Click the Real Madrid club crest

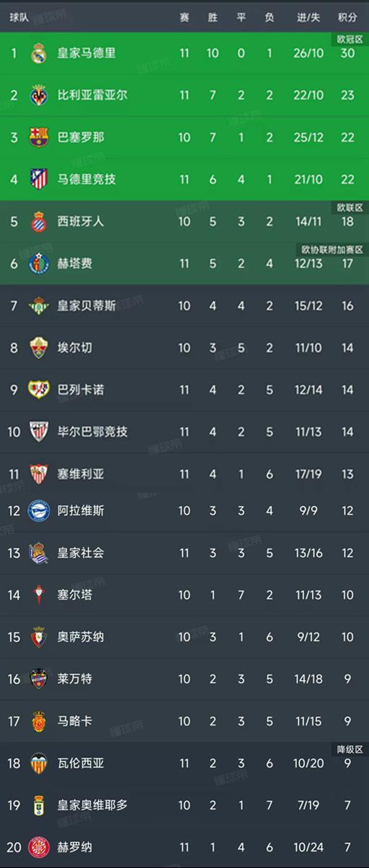pos(38,53)
